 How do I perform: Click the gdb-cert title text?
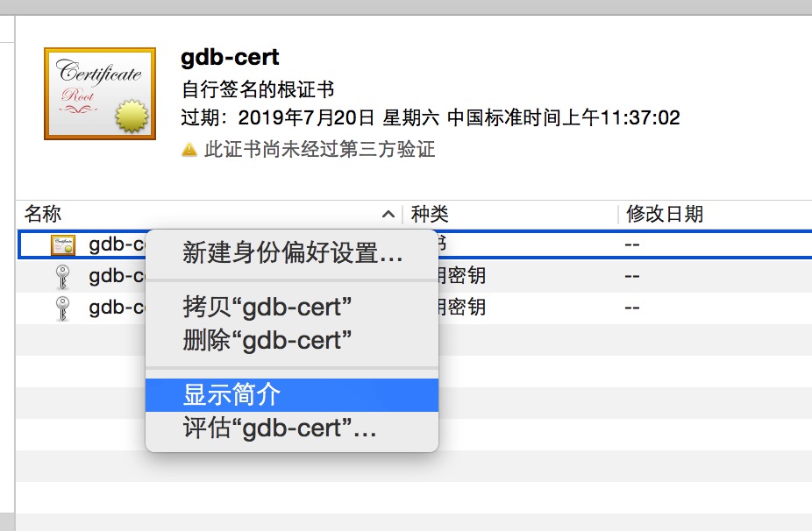(x=230, y=58)
